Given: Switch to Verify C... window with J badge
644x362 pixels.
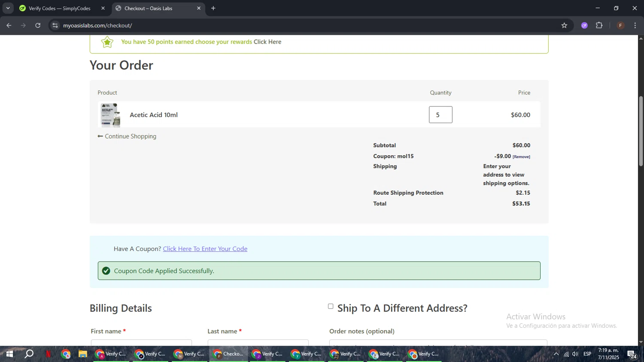Looking at the screenshot, I should (x=268, y=354).
